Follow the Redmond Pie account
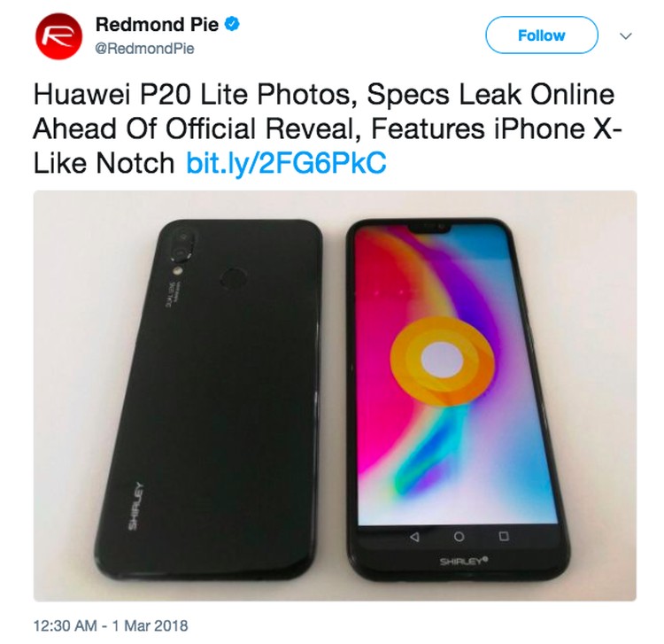Image resolution: width=664 pixels, height=644 pixels. click(542, 35)
